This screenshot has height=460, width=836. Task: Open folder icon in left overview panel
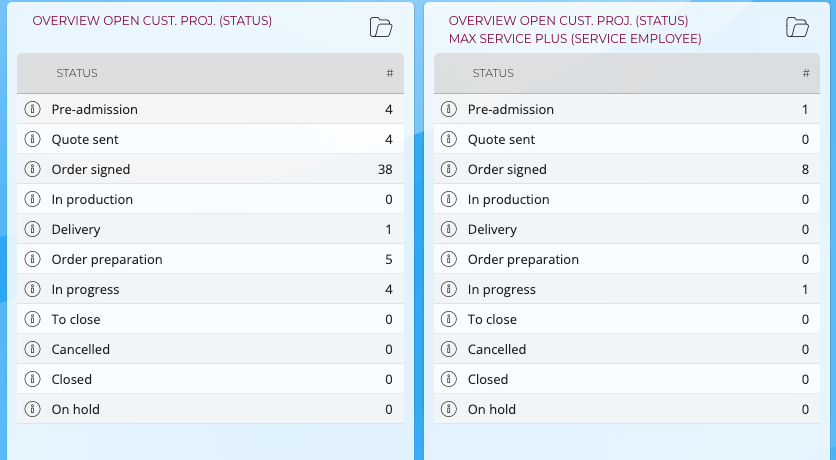pyautogui.click(x=381, y=27)
